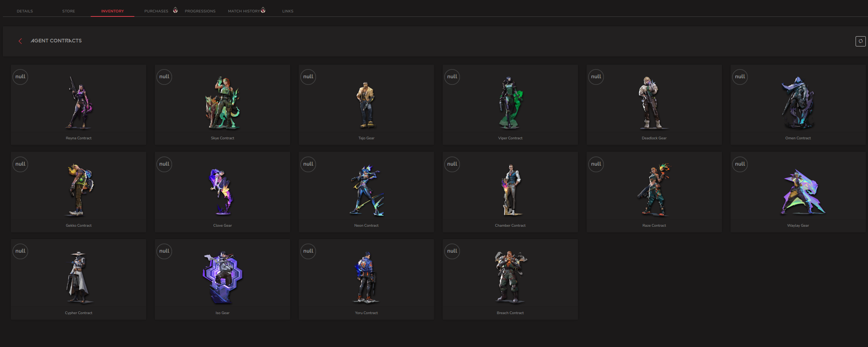
Task: Click the null badge on Omen Contract
Action: 740,77
